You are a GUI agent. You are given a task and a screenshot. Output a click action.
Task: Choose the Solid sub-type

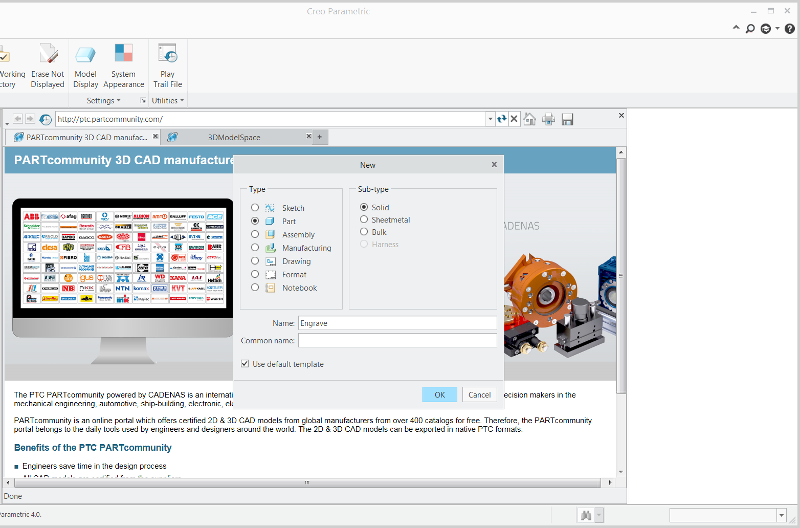364,207
